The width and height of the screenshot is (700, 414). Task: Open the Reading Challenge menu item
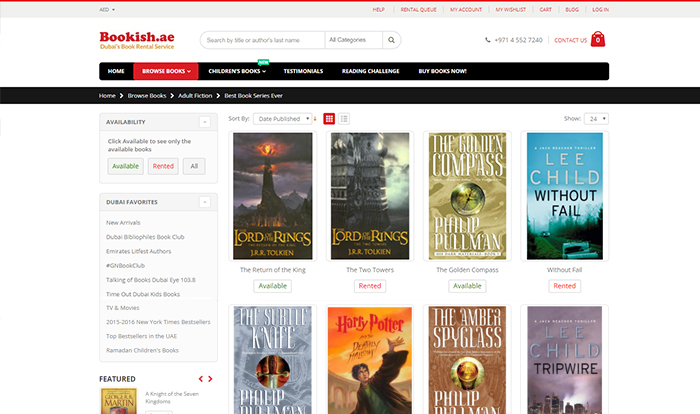coord(371,71)
